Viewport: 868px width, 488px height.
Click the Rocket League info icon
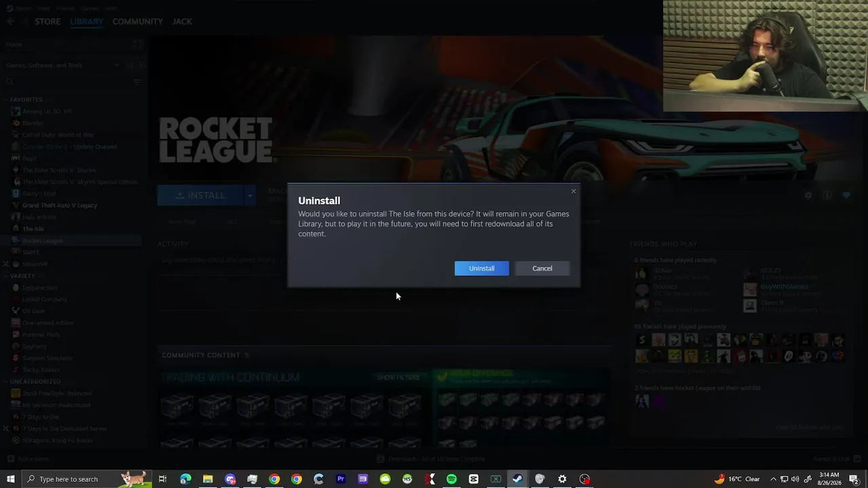[x=827, y=195]
